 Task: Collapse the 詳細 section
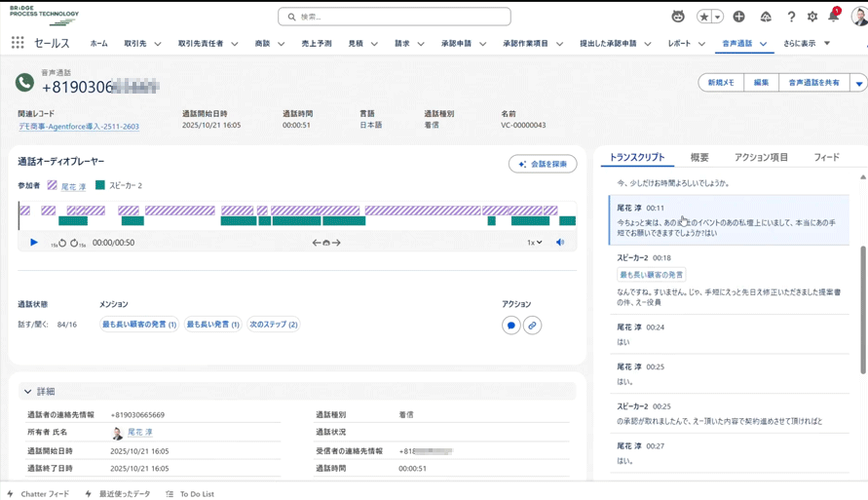point(27,392)
